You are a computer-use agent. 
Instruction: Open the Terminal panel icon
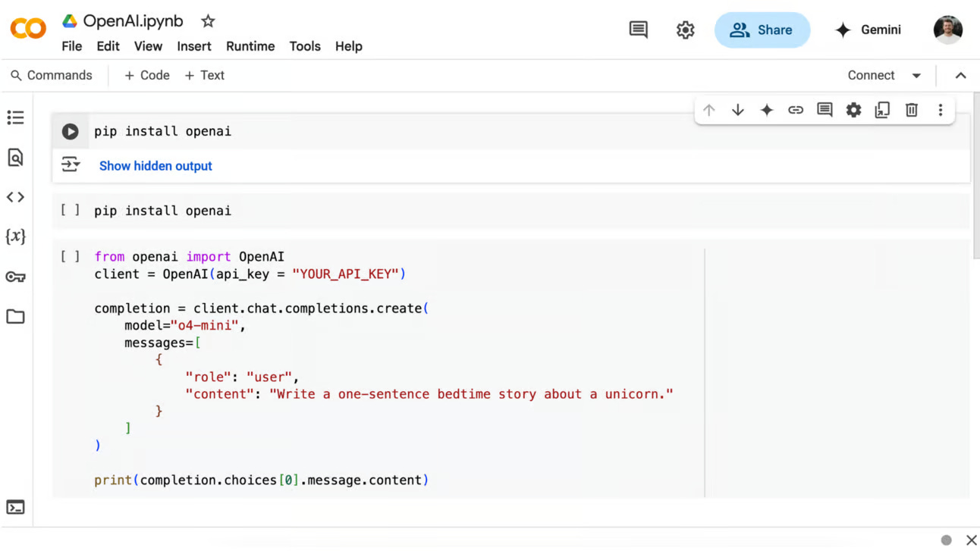(15, 507)
